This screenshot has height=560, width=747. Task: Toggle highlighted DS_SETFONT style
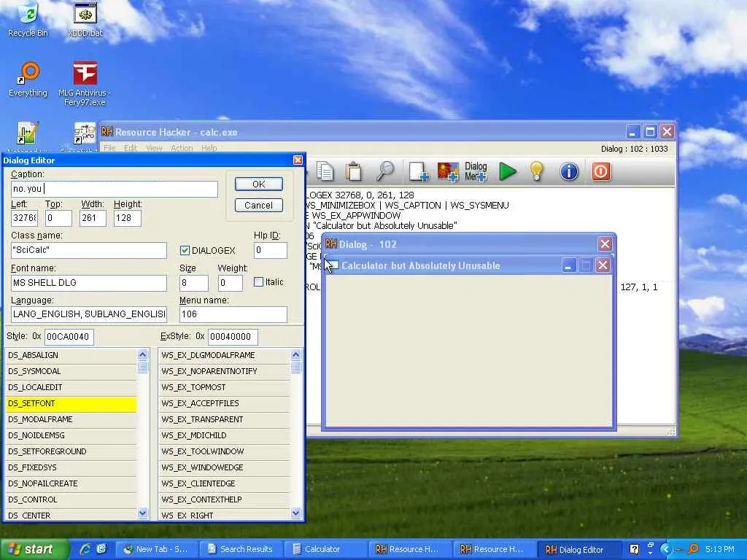[x=71, y=403]
